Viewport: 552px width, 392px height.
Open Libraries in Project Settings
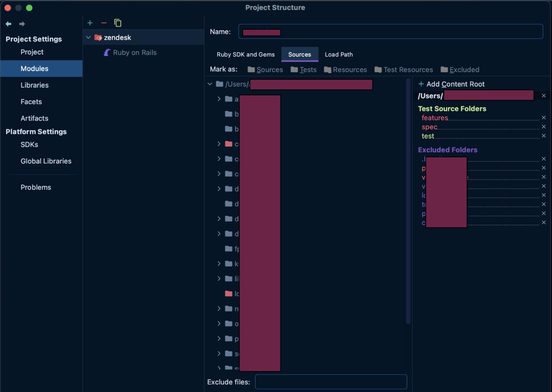pos(35,85)
